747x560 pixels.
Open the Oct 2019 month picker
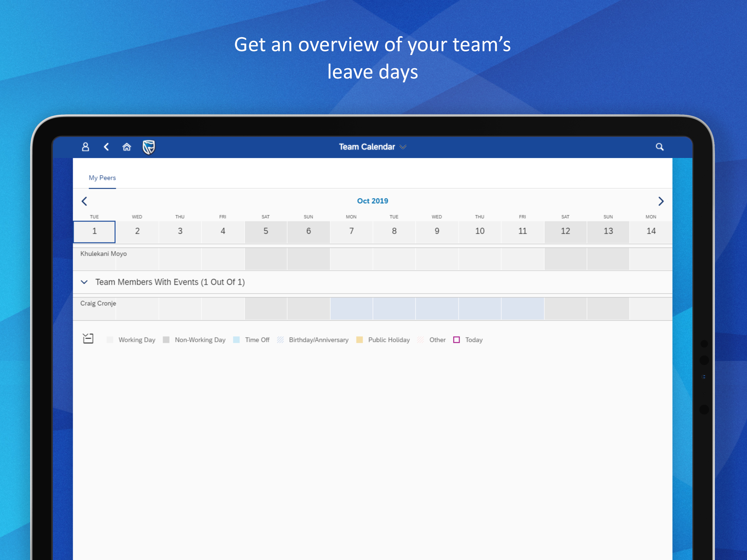[372, 201]
